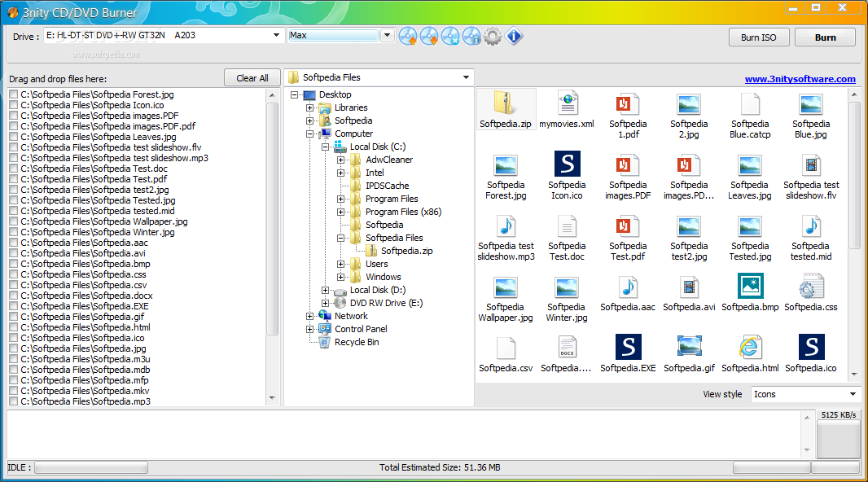This screenshot has height=482, width=868.
Task: Expand the Libraries tree node
Action: [x=310, y=108]
